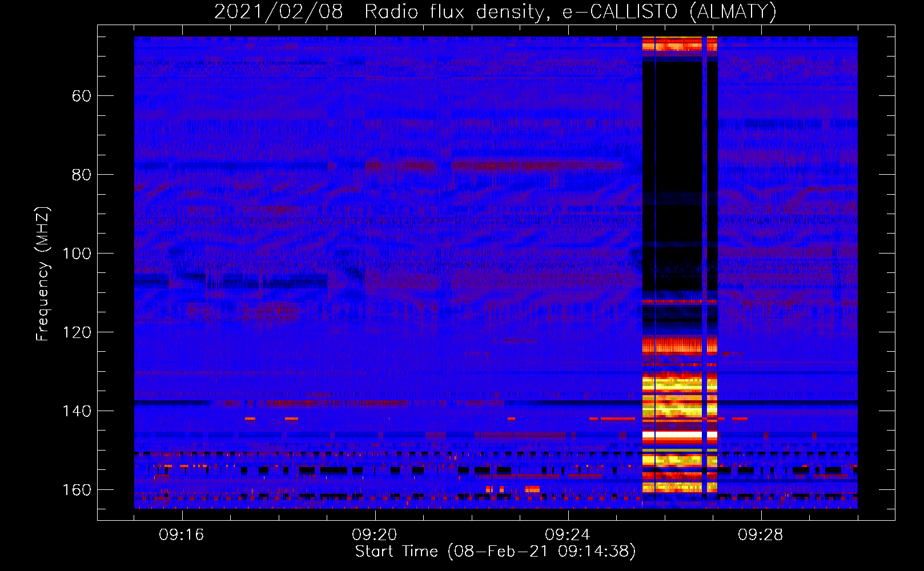Click the 09:16 time tick label
The image size is (924, 571).
(182, 535)
